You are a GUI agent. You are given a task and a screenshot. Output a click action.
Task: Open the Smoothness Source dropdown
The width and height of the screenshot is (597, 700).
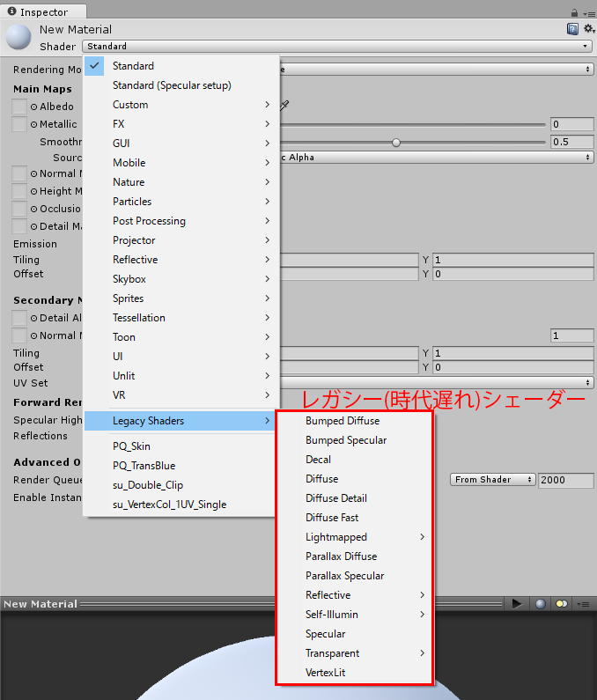click(436, 157)
